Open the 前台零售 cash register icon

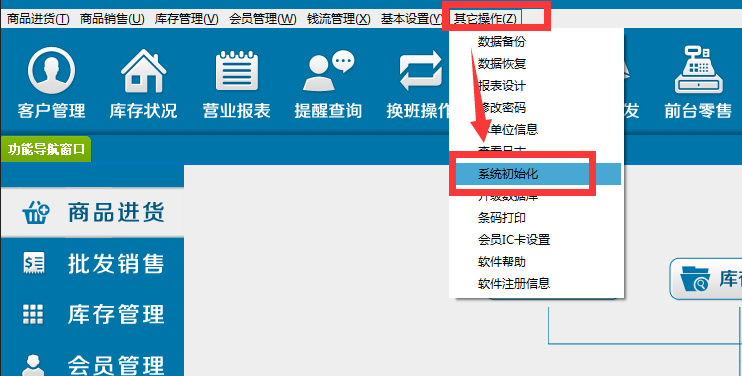698,70
